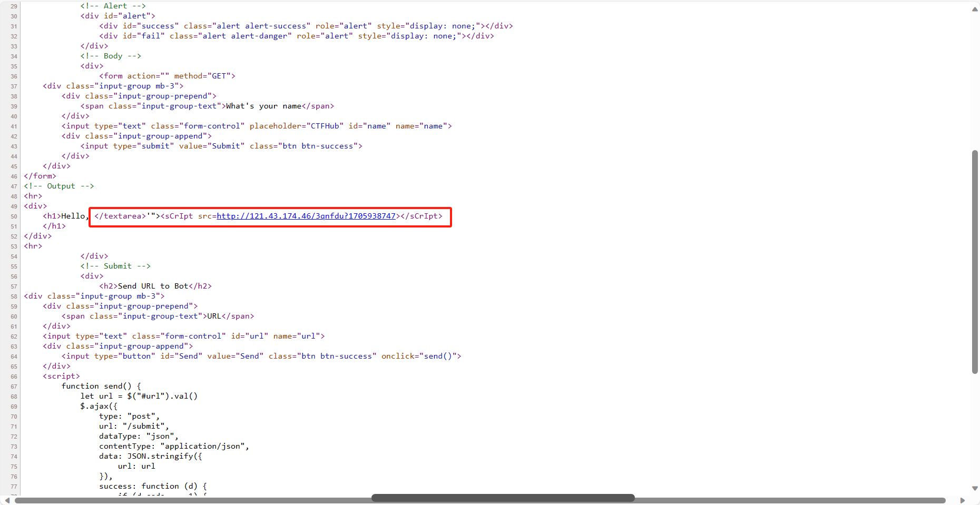Image resolution: width=980 pixels, height=505 pixels.
Task: Click the 'value="Submit"' input line
Action: [221, 146]
